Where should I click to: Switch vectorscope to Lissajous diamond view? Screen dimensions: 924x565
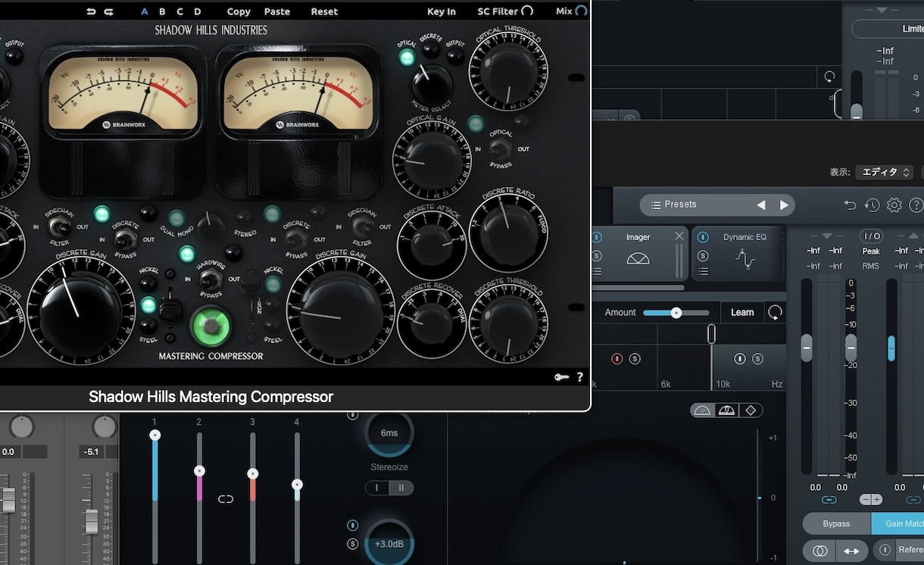(751, 410)
